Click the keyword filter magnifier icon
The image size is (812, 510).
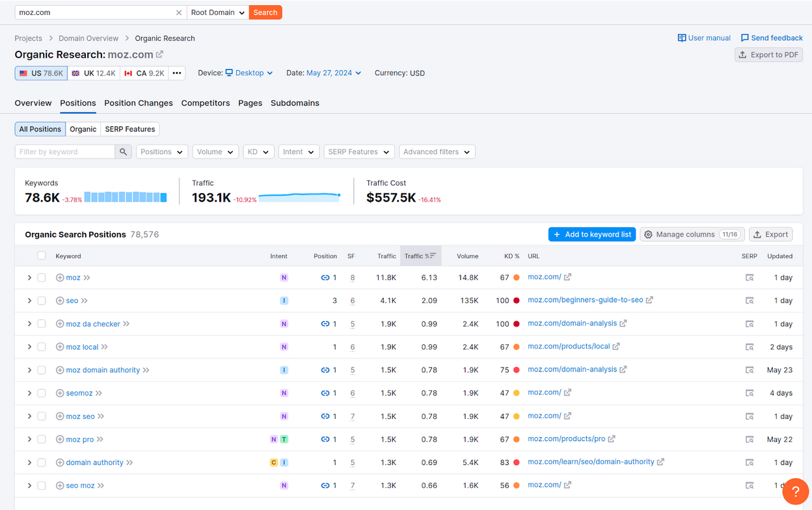pyautogui.click(x=123, y=152)
